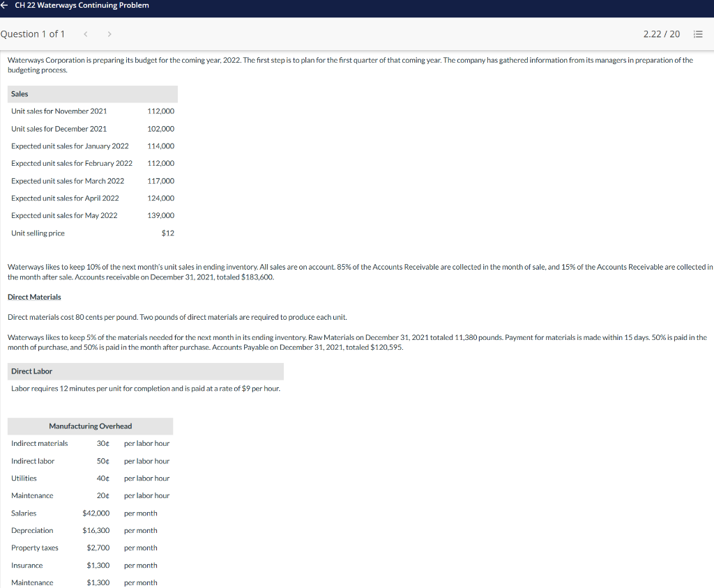
Task: Click the Unit selling price label
Action: click(38, 233)
